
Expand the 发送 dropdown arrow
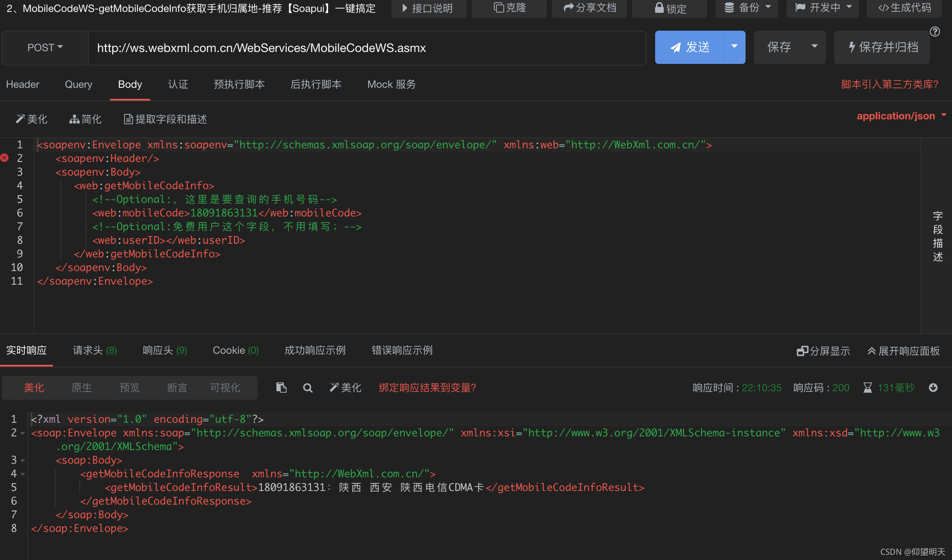click(734, 47)
